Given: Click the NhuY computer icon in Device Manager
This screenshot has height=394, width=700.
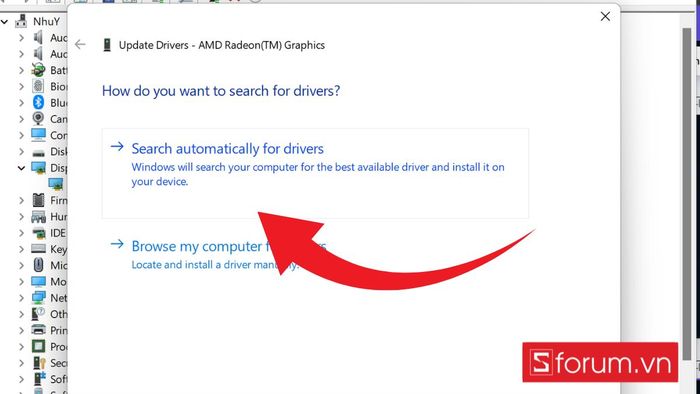Looking at the screenshot, I should point(21,21).
